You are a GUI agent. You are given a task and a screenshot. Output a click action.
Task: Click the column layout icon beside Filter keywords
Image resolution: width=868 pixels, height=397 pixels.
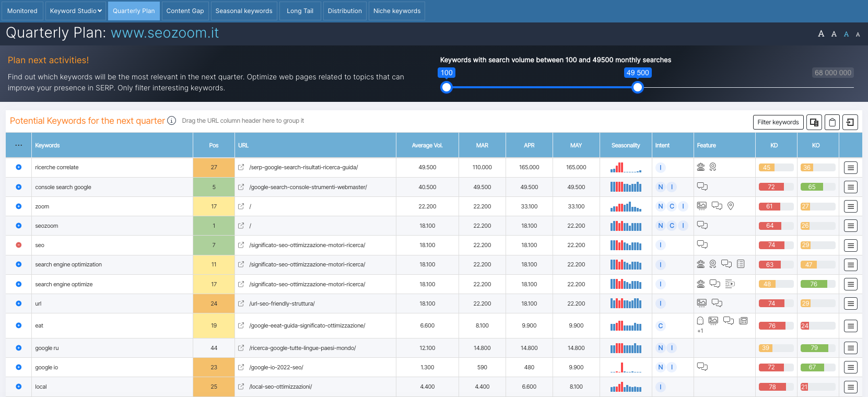[814, 122]
